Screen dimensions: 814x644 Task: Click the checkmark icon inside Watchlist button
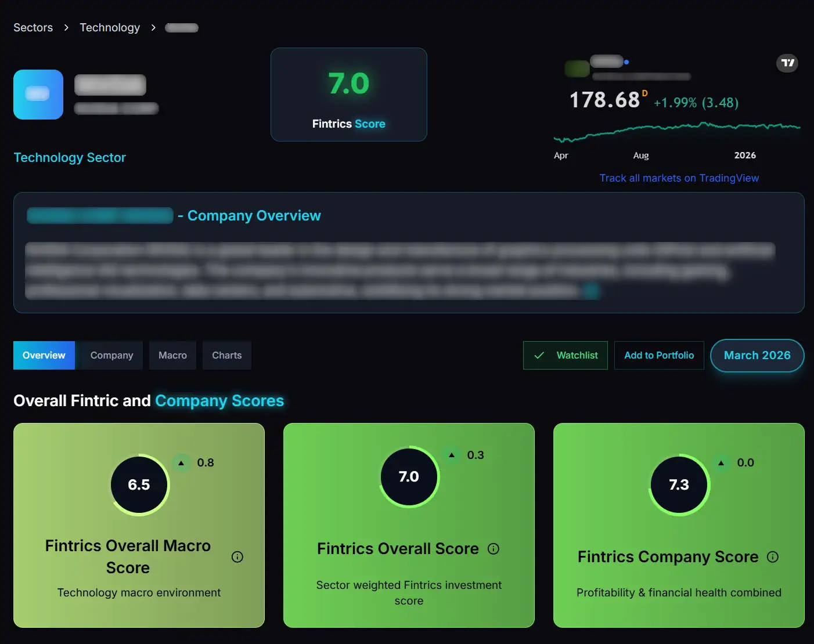539,355
